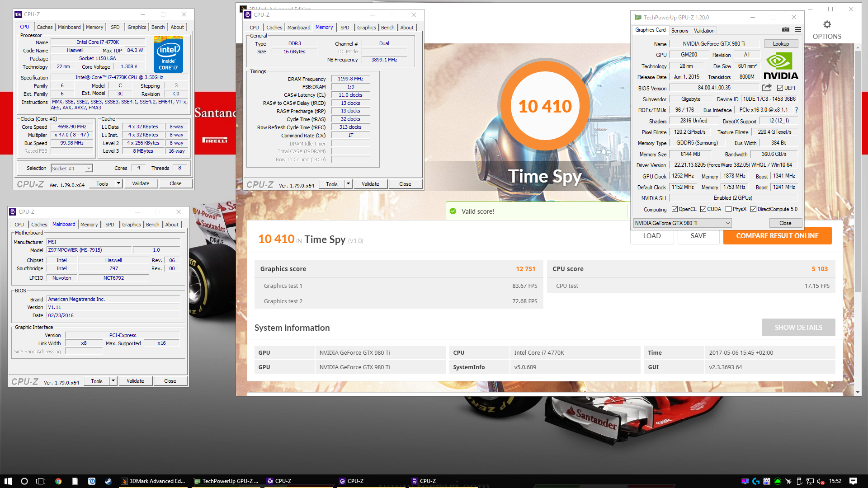This screenshot has width=868, height=488.
Task: Open About tab in CPU-Z Memory window
Action: point(407,28)
